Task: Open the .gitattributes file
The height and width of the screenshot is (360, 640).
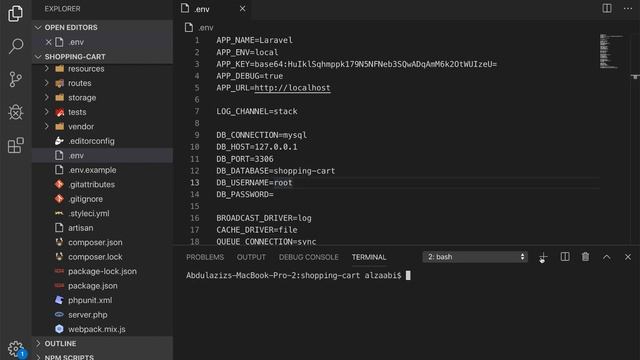Action: tap(102, 184)
